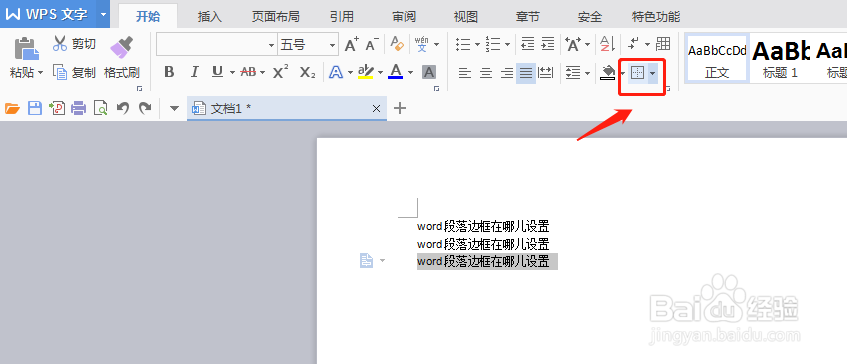The image size is (847, 364).
Task: Toggle justified alignment
Action: (526, 72)
